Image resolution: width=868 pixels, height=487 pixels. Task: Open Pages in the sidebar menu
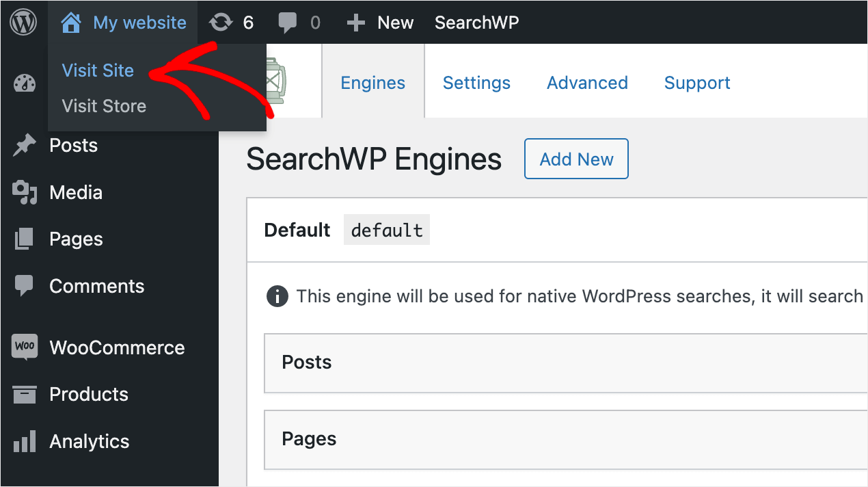click(x=77, y=239)
